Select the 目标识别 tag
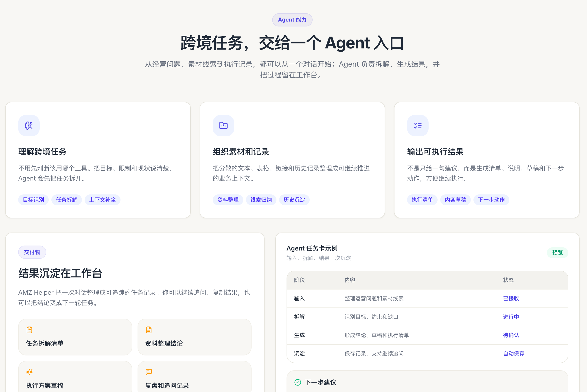The height and width of the screenshot is (392, 587). tap(33, 200)
